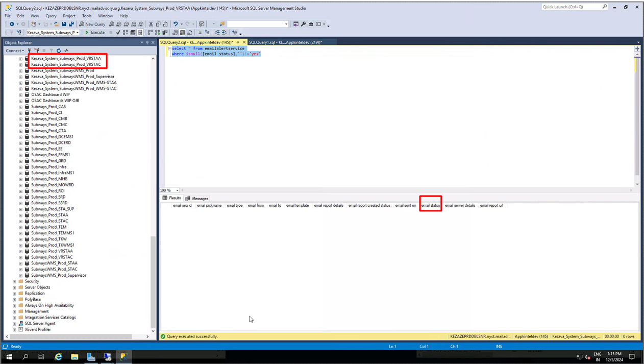Open Internet Explorer from the taskbar
644x364 pixels.
point(58,357)
